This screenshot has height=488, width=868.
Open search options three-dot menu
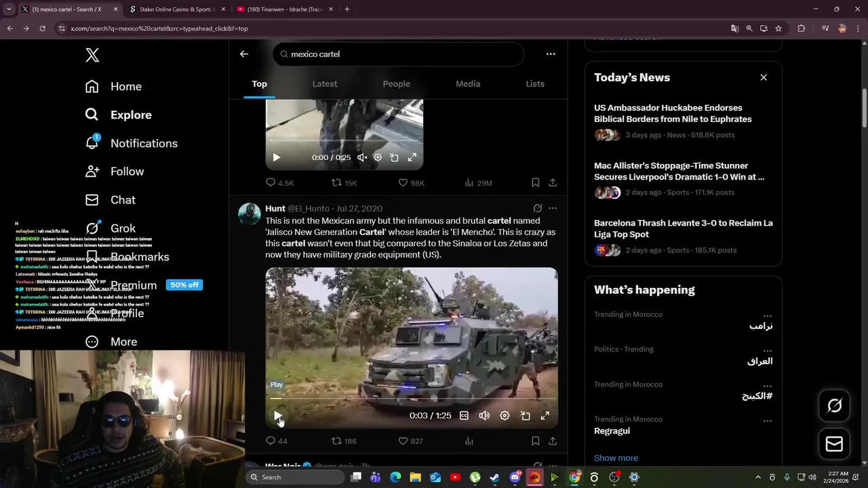[551, 54]
